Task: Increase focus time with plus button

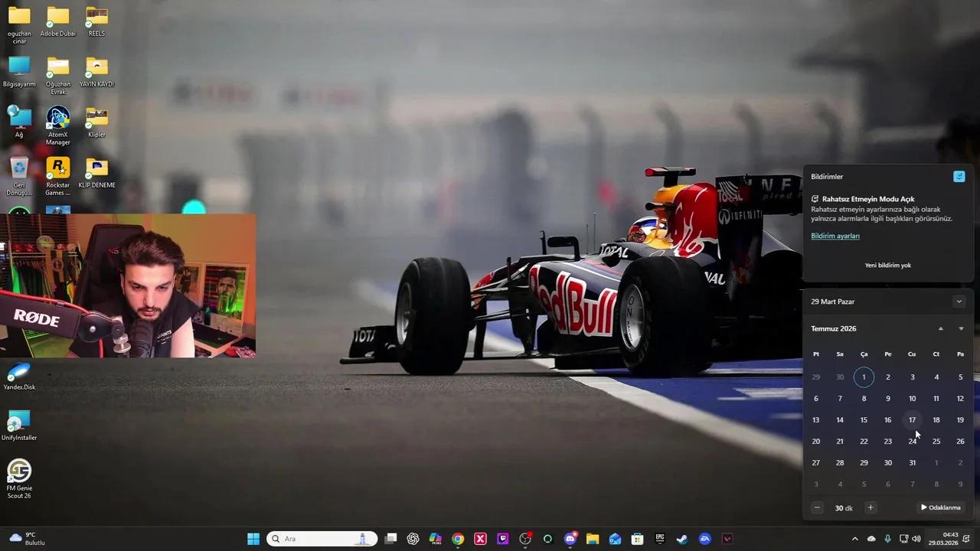Action: 871,507
